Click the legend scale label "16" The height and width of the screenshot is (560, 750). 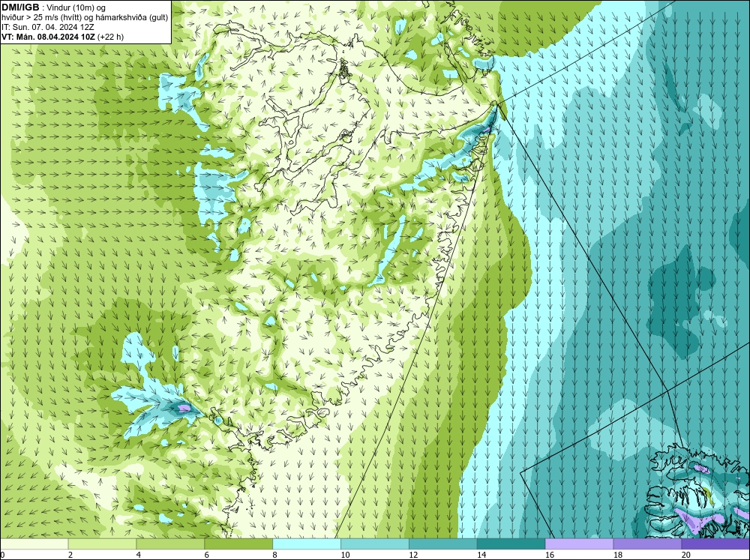pos(550,555)
